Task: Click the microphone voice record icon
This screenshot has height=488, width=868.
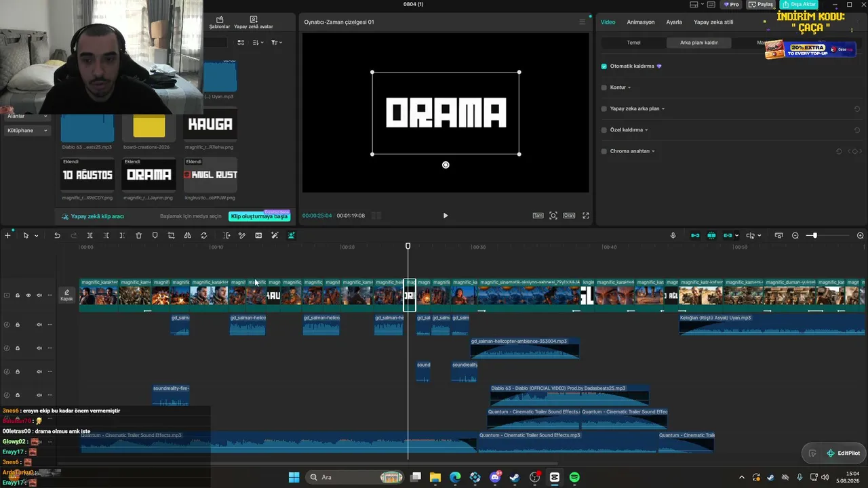Action: point(673,235)
